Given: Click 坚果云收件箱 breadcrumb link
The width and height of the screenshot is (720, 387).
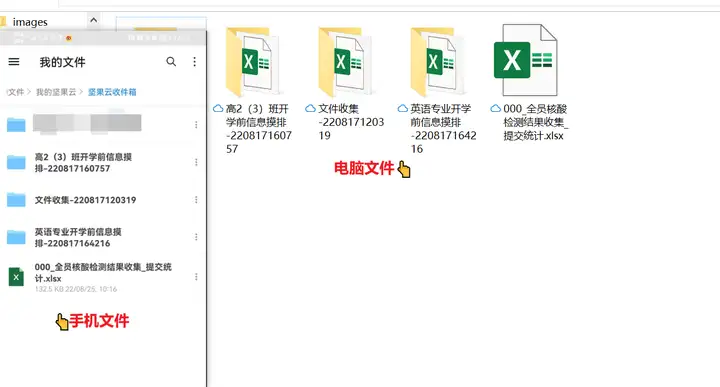Looking at the screenshot, I should tap(112, 92).
